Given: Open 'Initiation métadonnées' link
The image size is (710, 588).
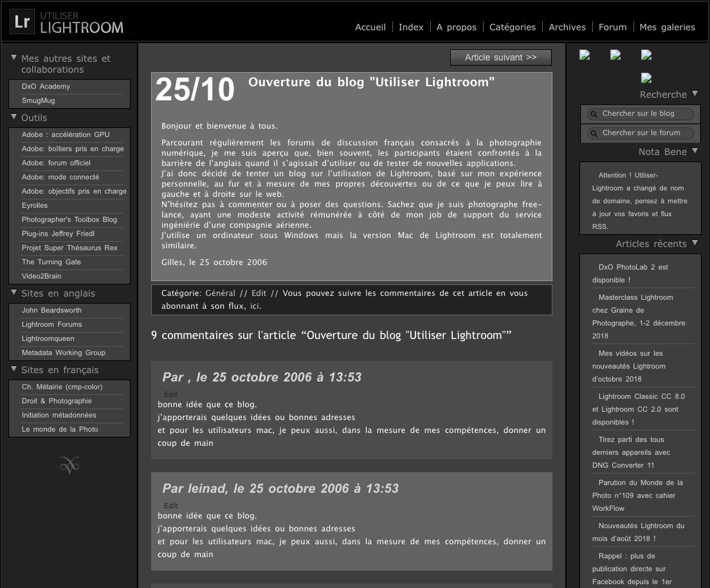Looking at the screenshot, I should click(x=59, y=415).
